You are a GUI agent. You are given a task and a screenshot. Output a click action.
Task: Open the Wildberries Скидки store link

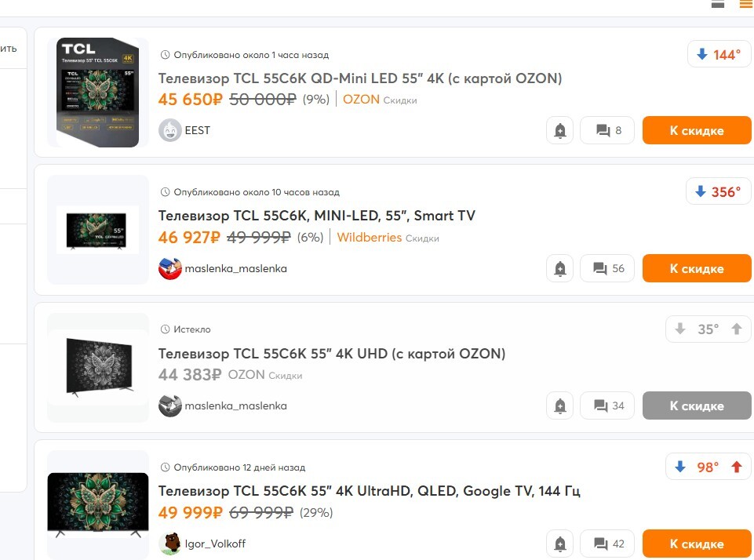pyautogui.click(x=388, y=238)
